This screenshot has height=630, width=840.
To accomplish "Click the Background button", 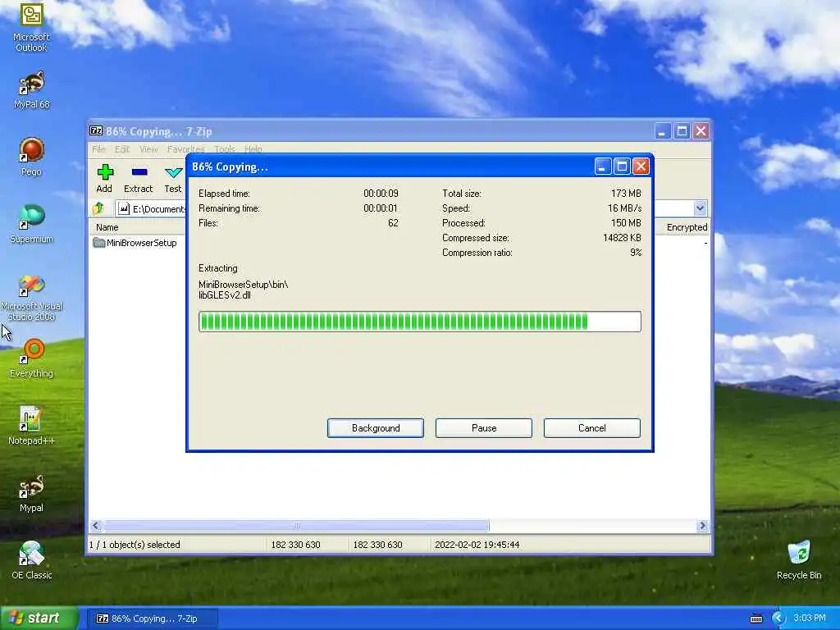I will click(376, 428).
